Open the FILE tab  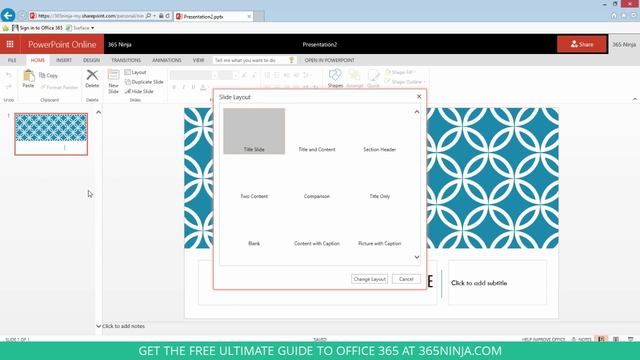[12, 60]
